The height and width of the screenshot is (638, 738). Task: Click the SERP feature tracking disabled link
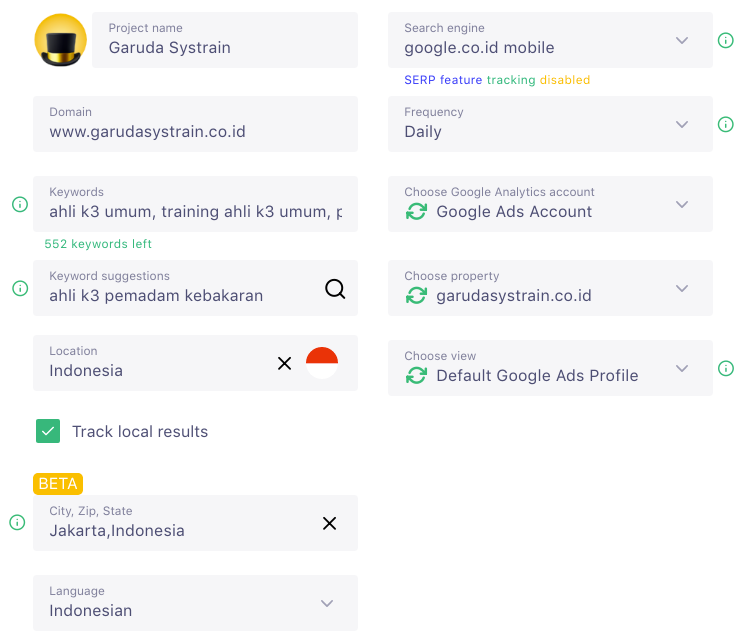coord(497,80)
